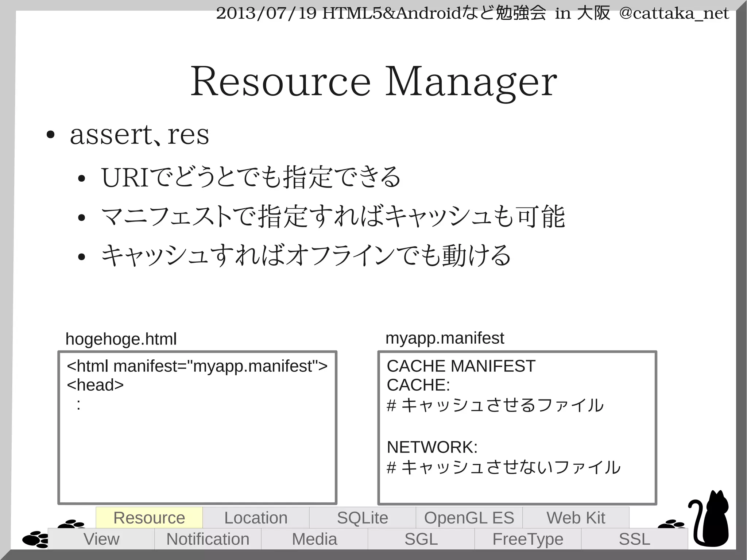Select the highlighted Resource tab

click(149, 517)
